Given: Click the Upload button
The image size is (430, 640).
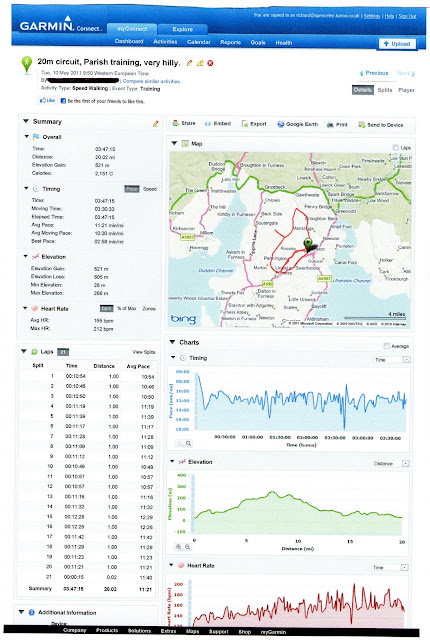Looking at the screenshot, I should click(x=397, y=44).
